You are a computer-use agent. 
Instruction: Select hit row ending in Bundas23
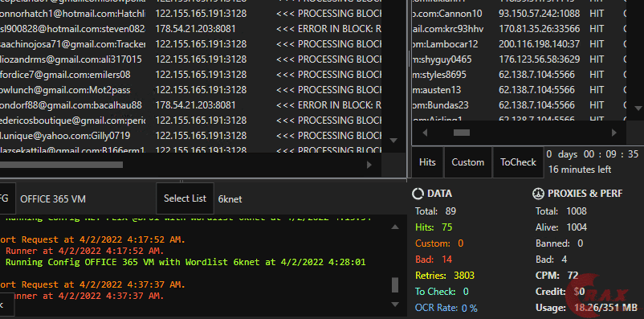click(520, 104)
